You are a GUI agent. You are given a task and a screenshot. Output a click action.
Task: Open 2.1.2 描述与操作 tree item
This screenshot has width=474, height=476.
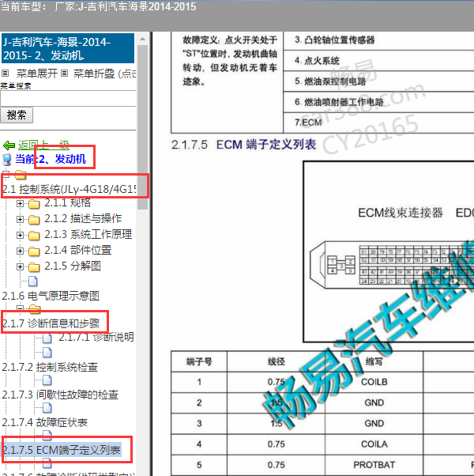tap(83, 218)
